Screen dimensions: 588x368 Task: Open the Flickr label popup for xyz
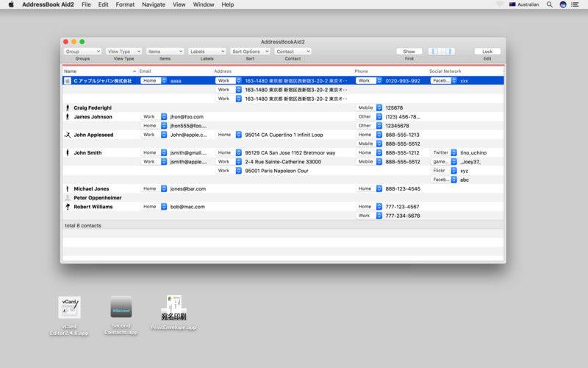click(x=444, y=171)
